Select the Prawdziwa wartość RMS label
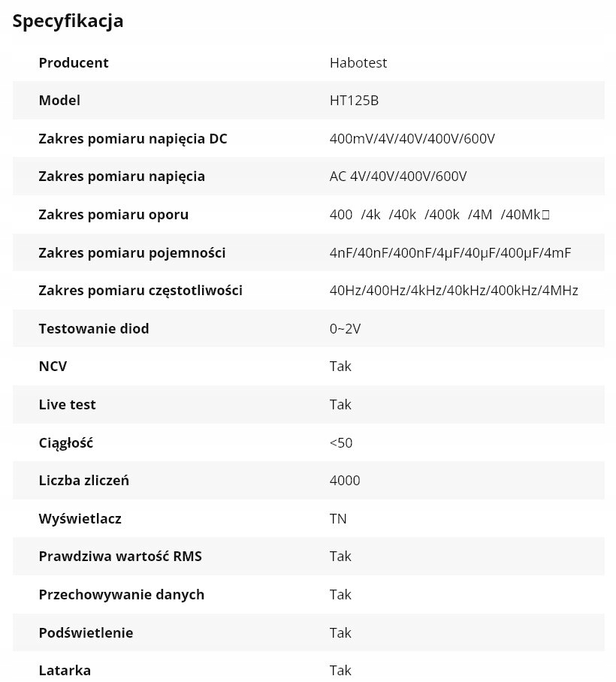The width and height of the screenshot is (616, 682). (120, 557)
